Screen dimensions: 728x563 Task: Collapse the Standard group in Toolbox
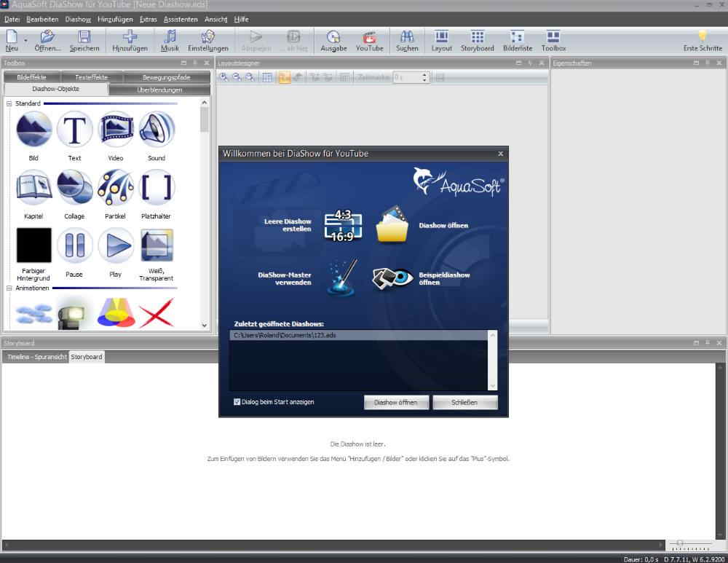pyautogui.click(x=9, y=103)
